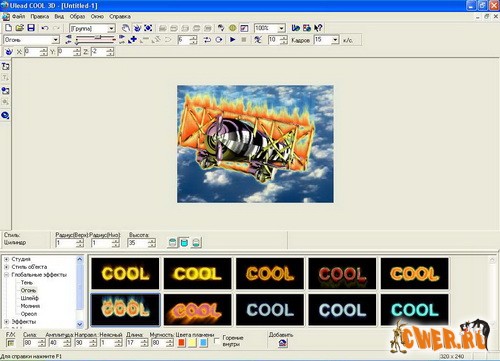Image resolution: width=500 pixels, height=361 pixels.
Task: Open the Файл menu
Action: tap(19, 16)
